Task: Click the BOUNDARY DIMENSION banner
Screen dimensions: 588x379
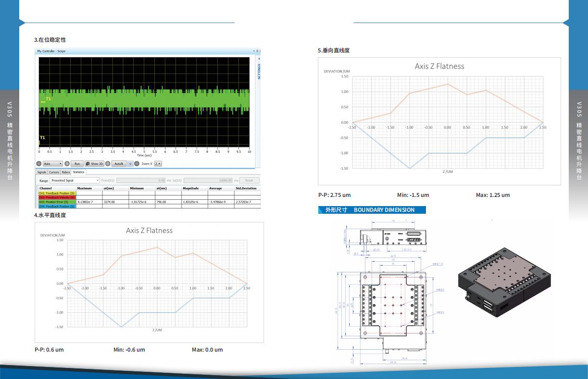Action: tap(373, 210)
